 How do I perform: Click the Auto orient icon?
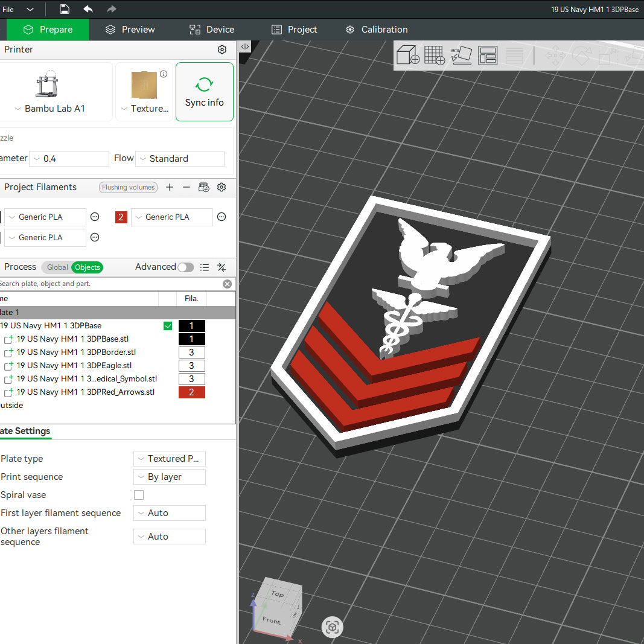[461, 55]
